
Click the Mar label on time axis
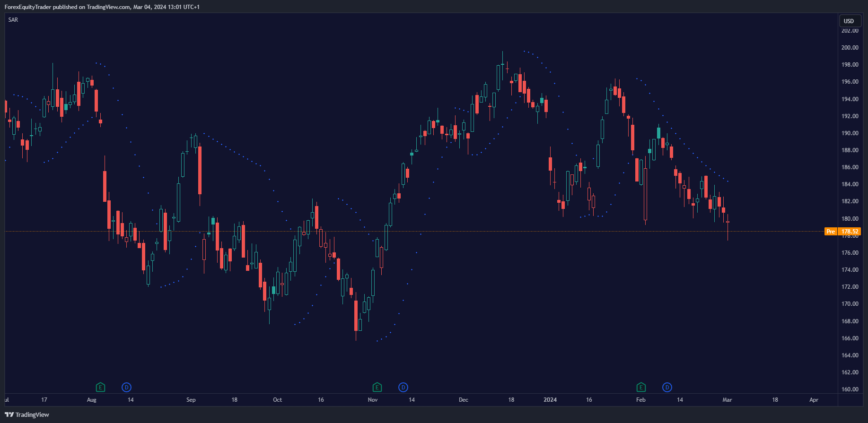728,400
